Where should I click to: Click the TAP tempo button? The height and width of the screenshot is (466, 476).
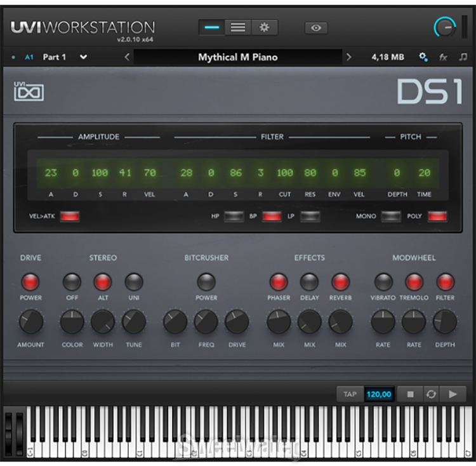click(x=350, y=394)
